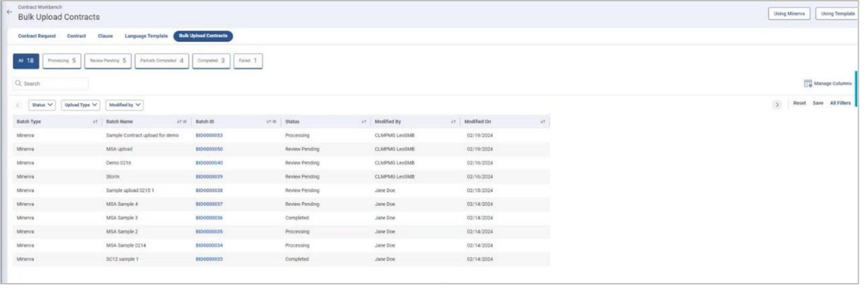Image resolution: width=868 pixels, height=299 pixels.
Task: Click the sort icon on Modified By column
Action: tap(453, 122)
